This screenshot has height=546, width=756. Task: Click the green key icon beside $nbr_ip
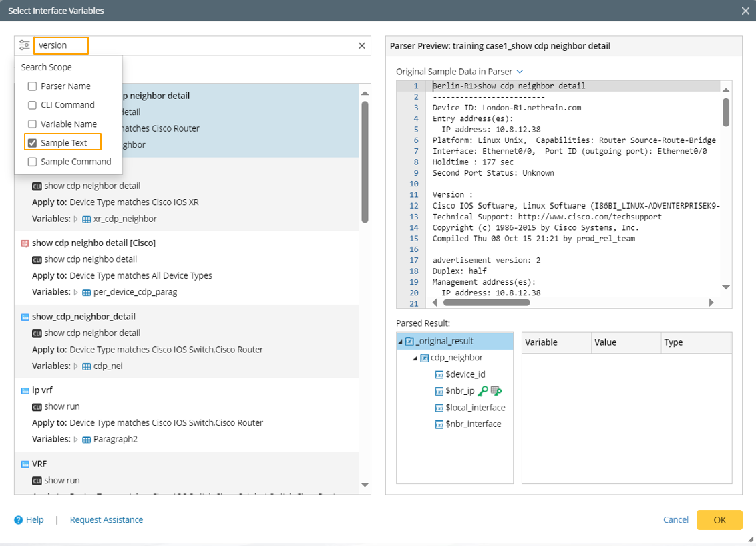[x=483, y=391]
